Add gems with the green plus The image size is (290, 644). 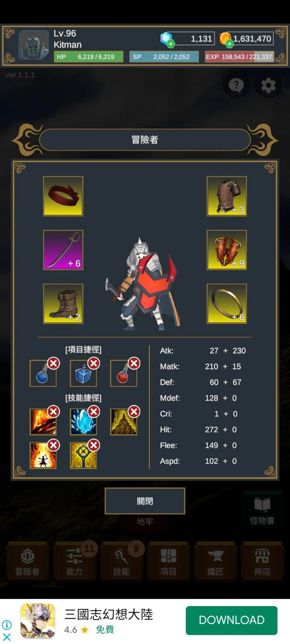pos(171,44)
